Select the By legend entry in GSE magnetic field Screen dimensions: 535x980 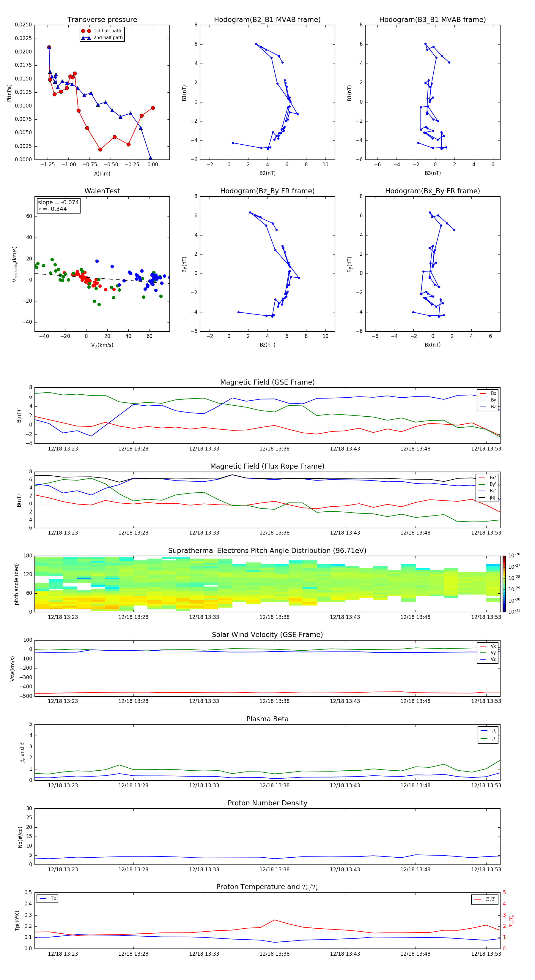488,400
